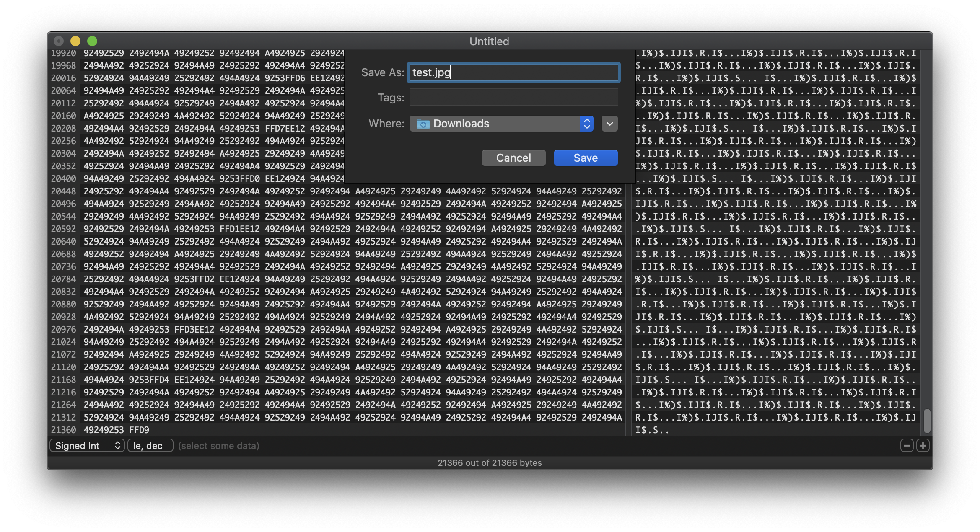Screen dimensions: 980x532
Task: Click the stepper arrows on Where popup
Action: [x=587, y=124]
